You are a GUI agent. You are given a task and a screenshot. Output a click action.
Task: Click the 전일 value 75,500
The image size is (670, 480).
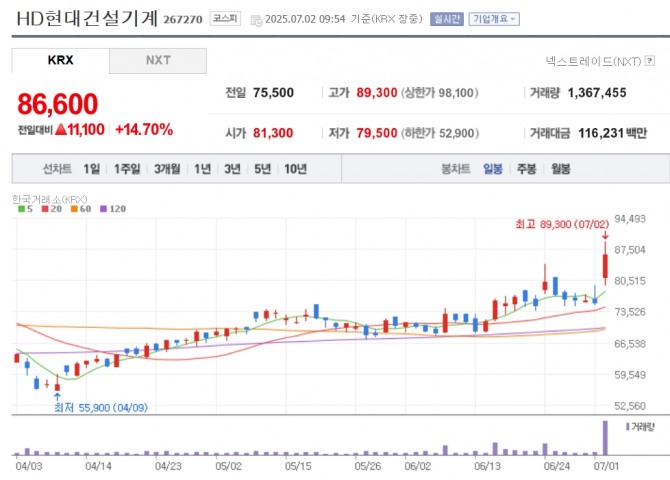click(273, 93)
